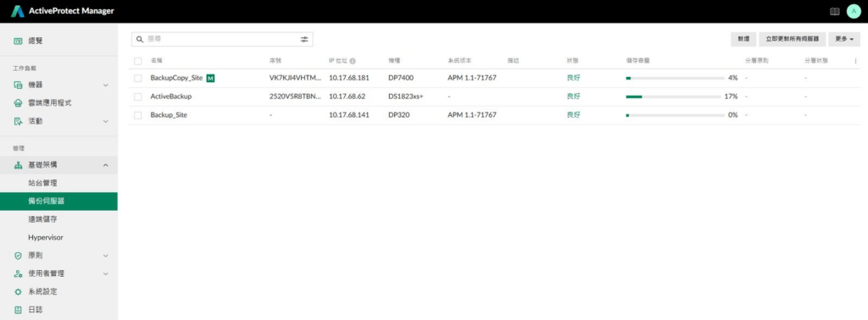
Task: Click the 雲端應用程式 cloud icon
Action: point(18,102)
